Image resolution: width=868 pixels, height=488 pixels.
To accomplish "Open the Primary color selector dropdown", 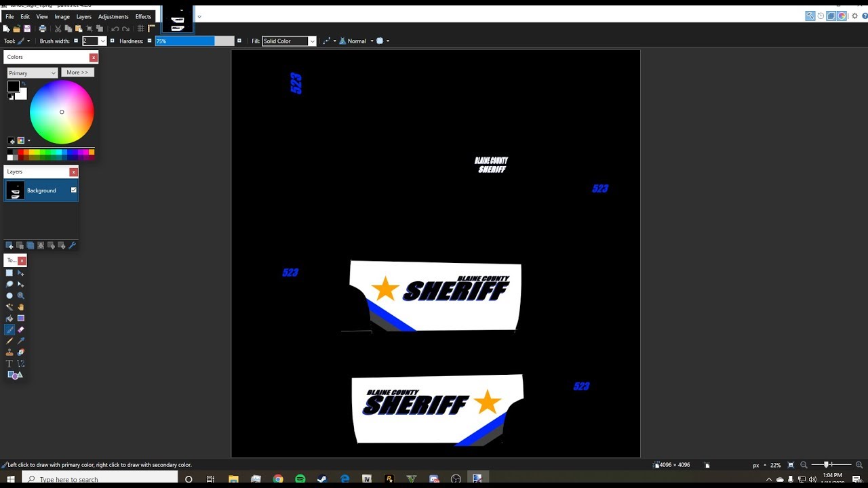I will pos(32,73).
